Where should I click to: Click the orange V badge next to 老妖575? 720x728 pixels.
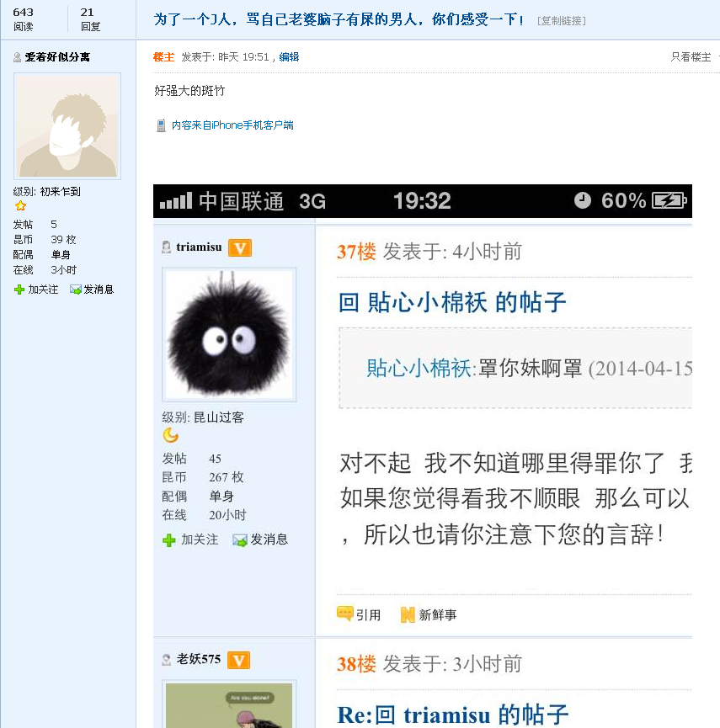[239, 660]
